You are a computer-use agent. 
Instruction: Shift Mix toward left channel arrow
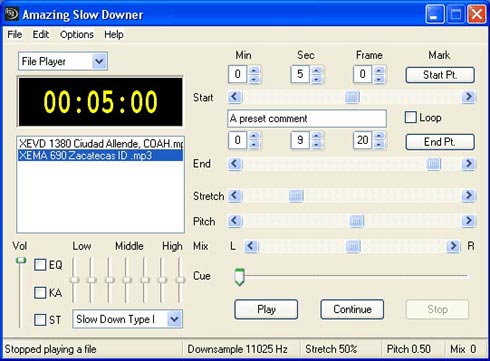tap(251, 246)
